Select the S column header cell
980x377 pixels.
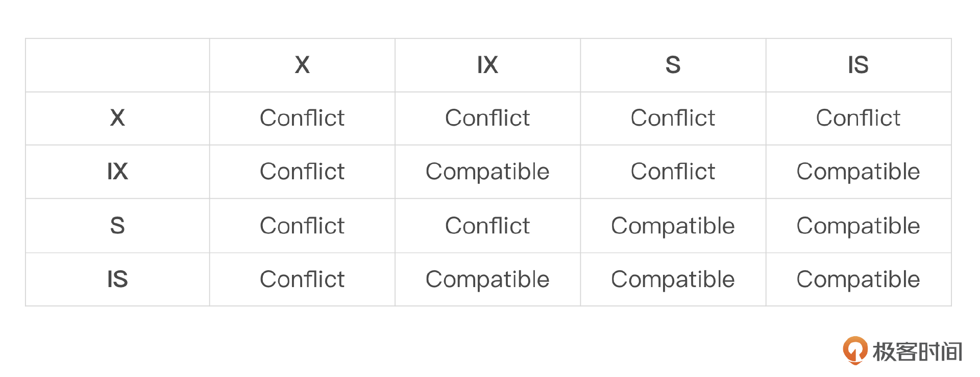point(673,65)
